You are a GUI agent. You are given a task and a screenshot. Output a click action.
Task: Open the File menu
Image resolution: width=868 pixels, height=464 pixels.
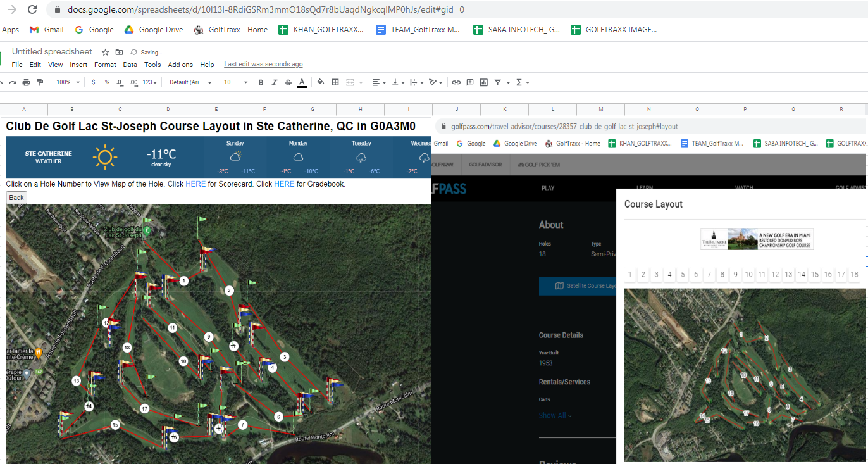[17, 65]
